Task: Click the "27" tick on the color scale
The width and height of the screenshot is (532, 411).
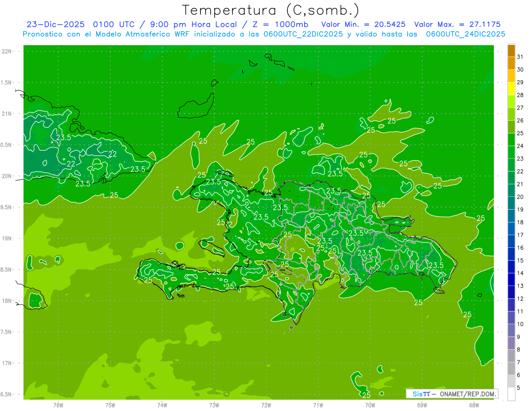Action: pyautogui.click(x=520, y=108)
